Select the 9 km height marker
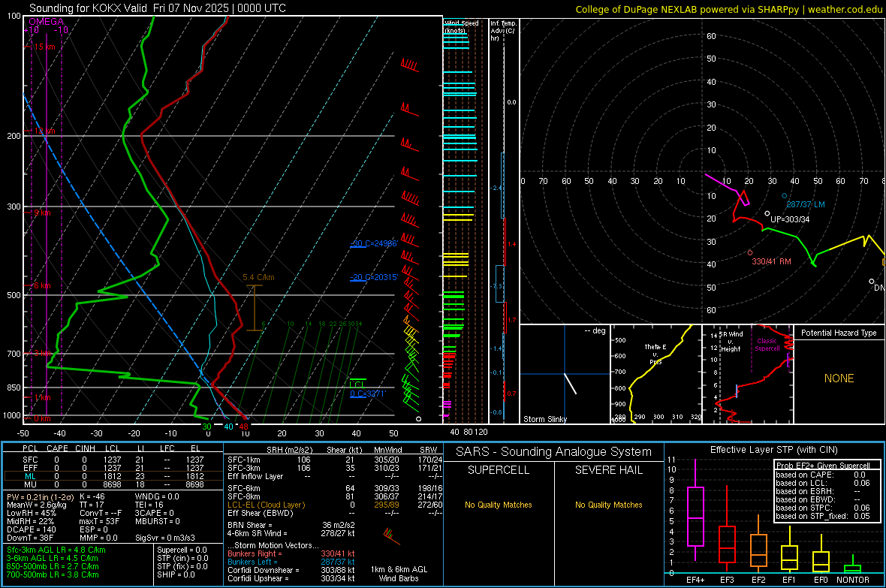This screenshot has width=886, height=588. point(42,213)
